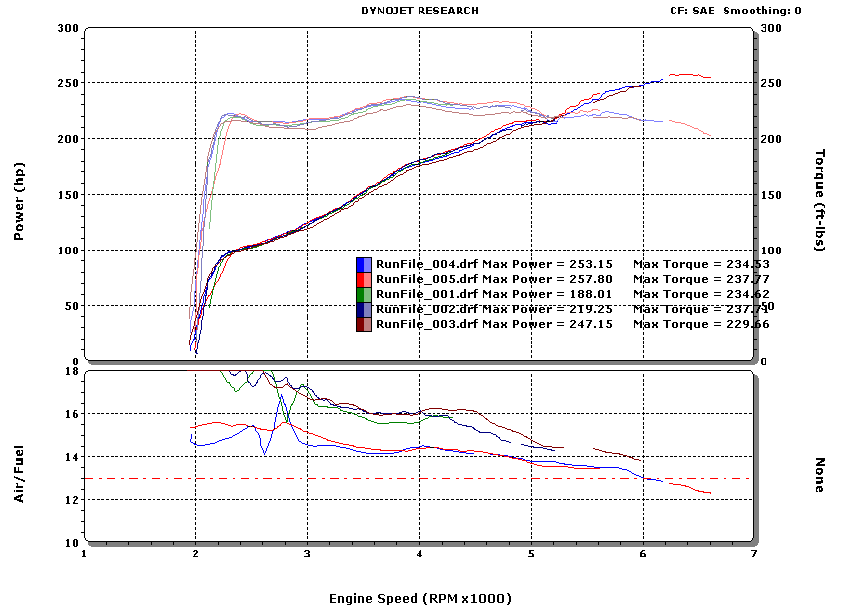Viewport: 842px width, 615px height.
Task: Click the blue RunFile_004.drf color swatch
Action: (x=364, y=265)
